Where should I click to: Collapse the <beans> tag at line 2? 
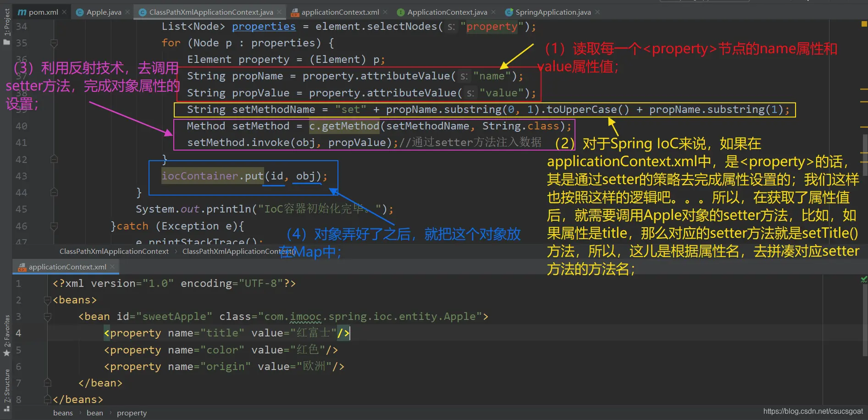pyautogui.click(x=47, y=300)
